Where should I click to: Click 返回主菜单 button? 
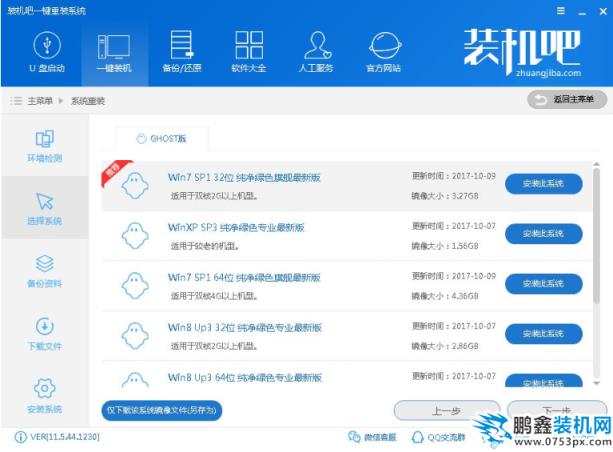point(567,100)
